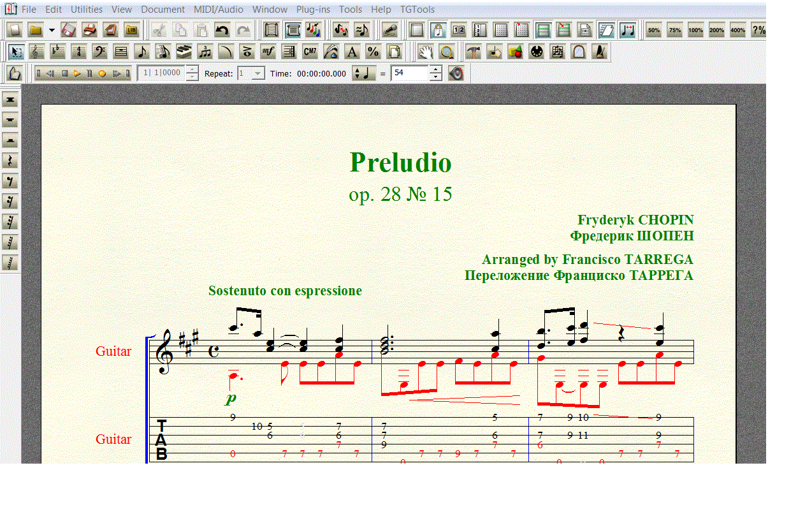Print score using the printer icon
The height and width of the screenshot is (521, 812).
coord(90,30)
